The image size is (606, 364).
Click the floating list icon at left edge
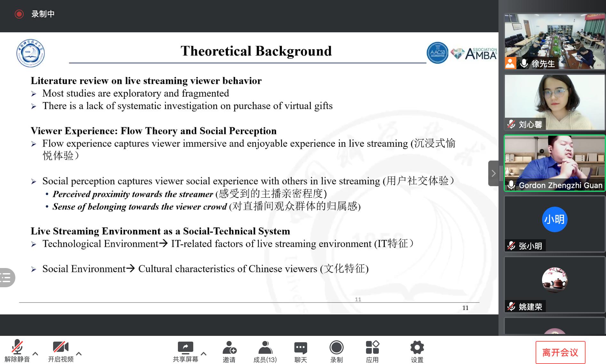[6, 277]
